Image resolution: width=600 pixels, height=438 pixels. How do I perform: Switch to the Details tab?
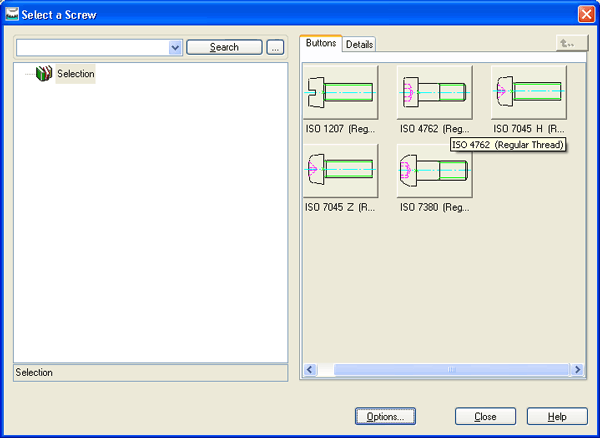pos(359,44)
